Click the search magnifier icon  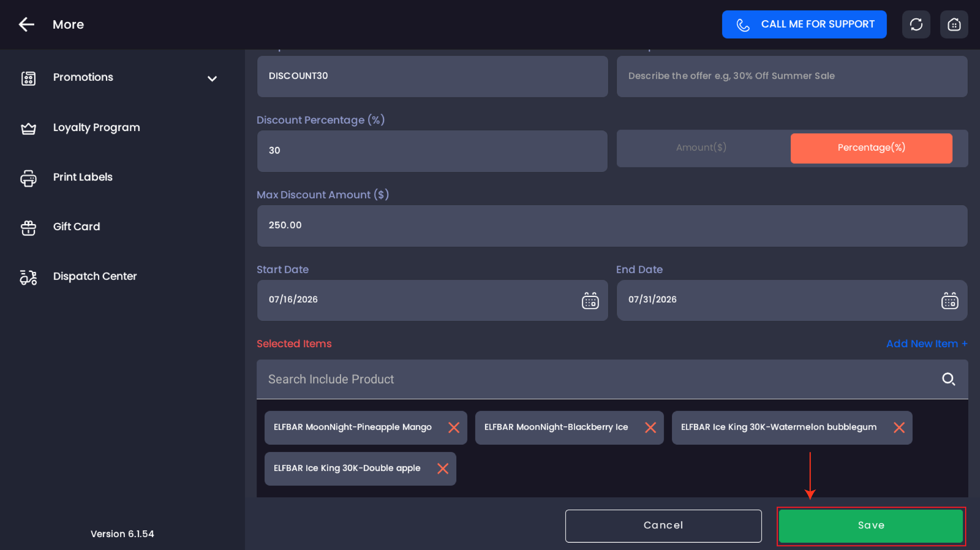[x=948, y=379]
